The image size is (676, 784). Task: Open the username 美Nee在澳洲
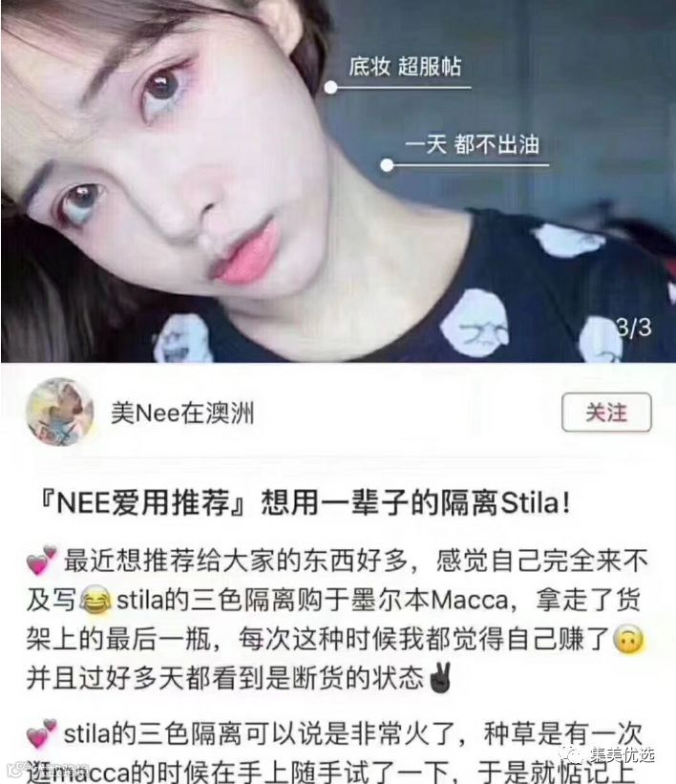[182, 413]
